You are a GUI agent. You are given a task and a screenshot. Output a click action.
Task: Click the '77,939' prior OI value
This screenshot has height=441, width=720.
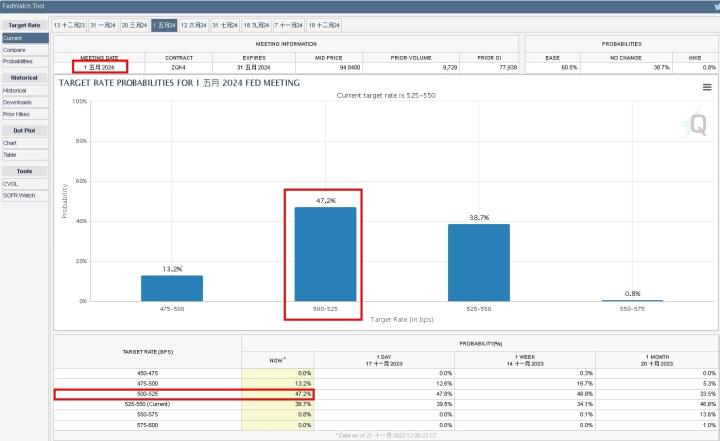(x=508, y=68)
